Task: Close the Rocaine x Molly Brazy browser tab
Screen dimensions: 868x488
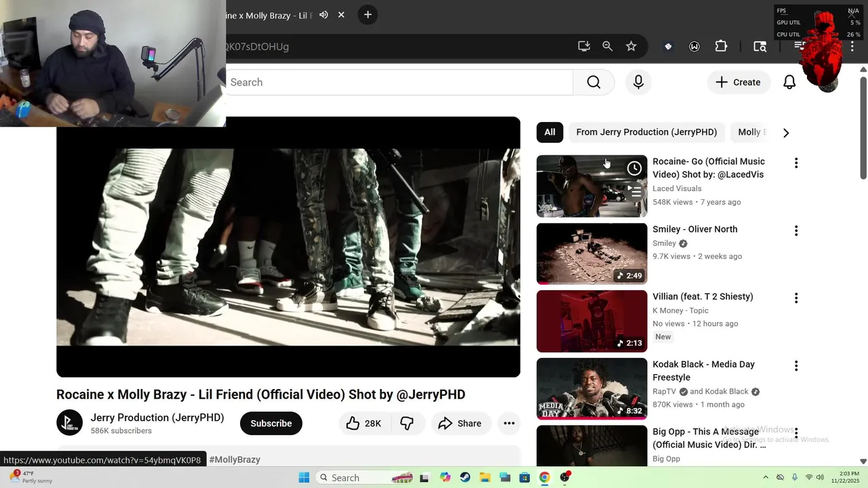Action: point(341,15)
